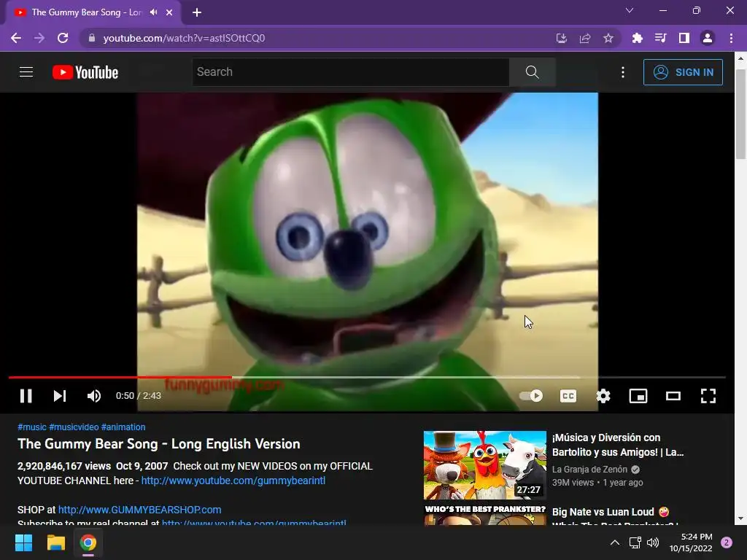Open youtube.com/gummybearintl link in description
This screenshot has height=560, width=747.
(233, 481)
